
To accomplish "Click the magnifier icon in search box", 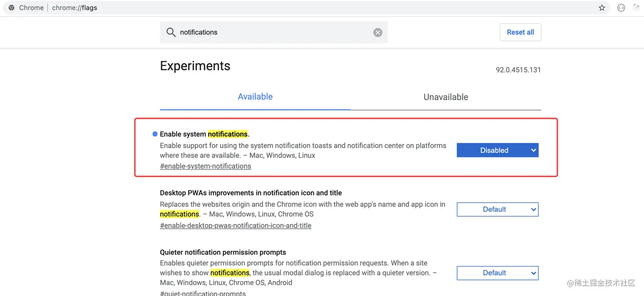I will coord(171,32).
